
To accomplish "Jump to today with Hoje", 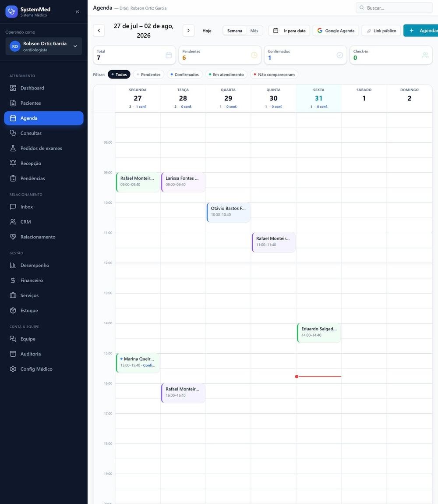I will (207, 31).
